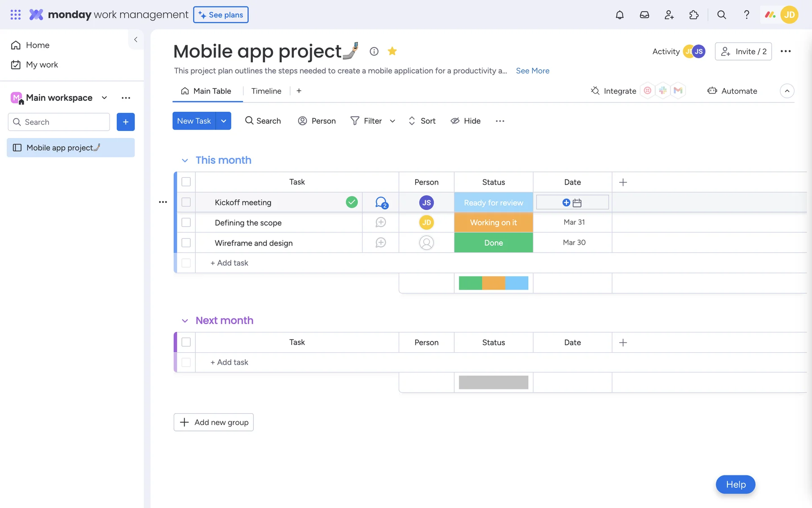Star the board using favorite icon

pos(392,51)
